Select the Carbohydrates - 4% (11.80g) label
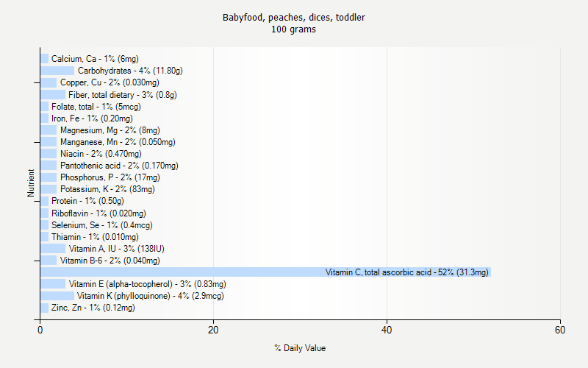Viewport: 588px width, 368px height. tap(130, 71)
